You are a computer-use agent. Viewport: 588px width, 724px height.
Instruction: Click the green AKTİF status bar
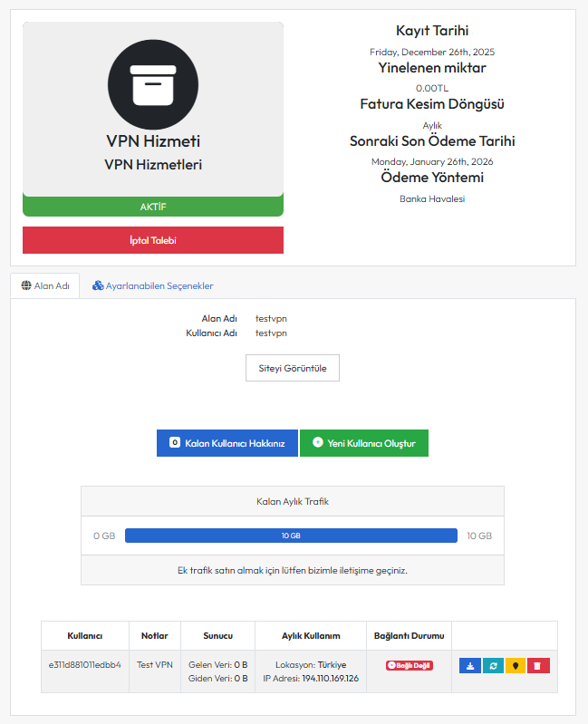click(x=153, y=207)
